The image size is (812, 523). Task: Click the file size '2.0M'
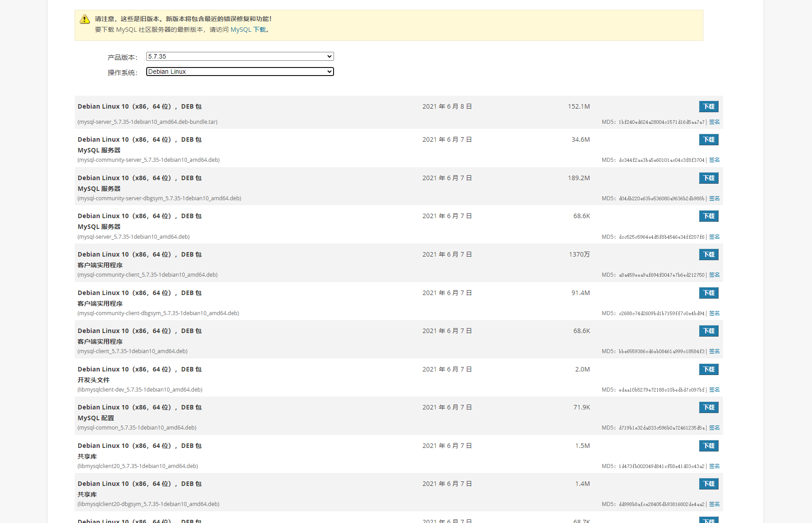[x=583, y=369]
